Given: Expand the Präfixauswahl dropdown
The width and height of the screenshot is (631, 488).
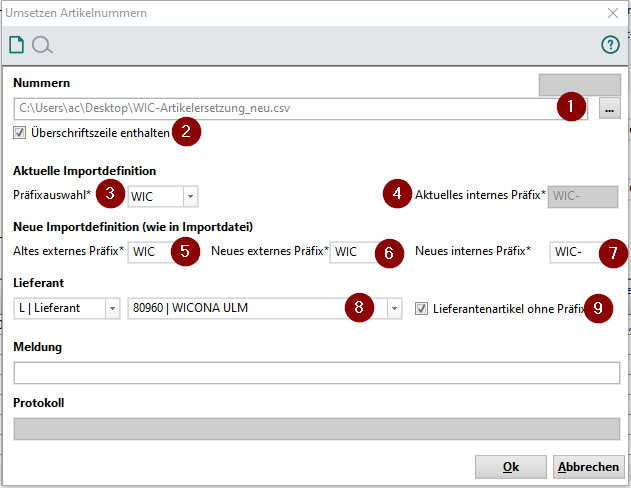Looking at the screenshot, I should click(190, 196).
